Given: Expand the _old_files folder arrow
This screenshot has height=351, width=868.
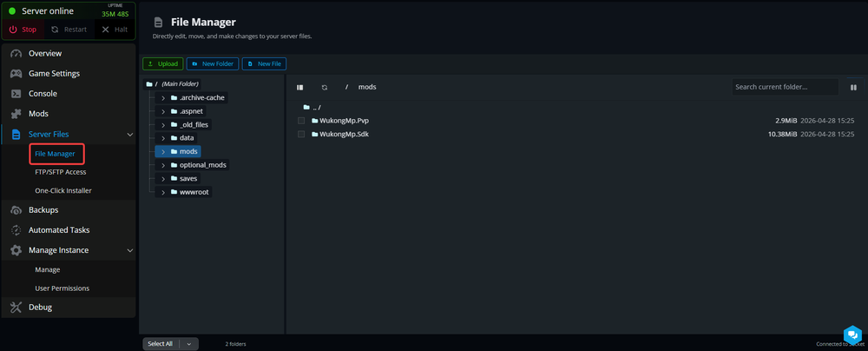Looking at the screenshot, I should 163,125.
